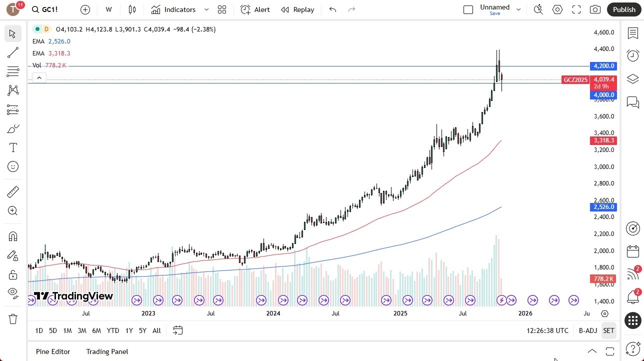The width and height of the screenshot is (644, 361).
Task: Select the Trend Line drawing tool
Action: pyautogui.click(x=13, y=52)
